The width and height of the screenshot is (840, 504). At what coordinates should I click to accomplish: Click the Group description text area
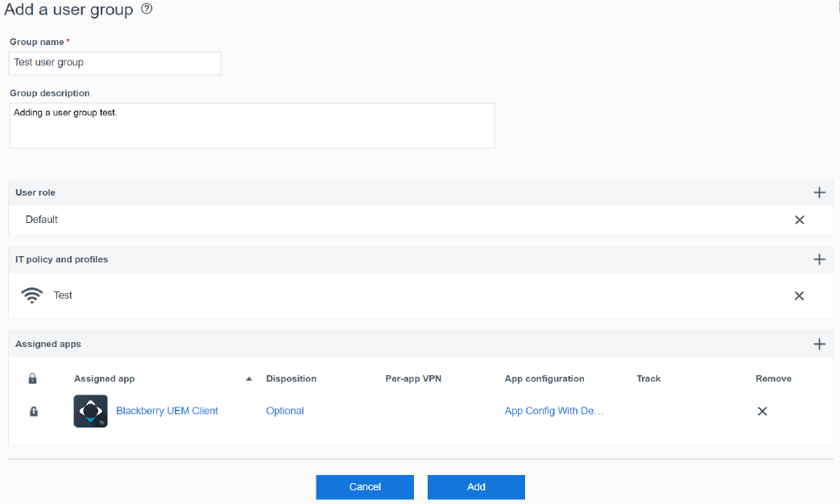point(251,126)
